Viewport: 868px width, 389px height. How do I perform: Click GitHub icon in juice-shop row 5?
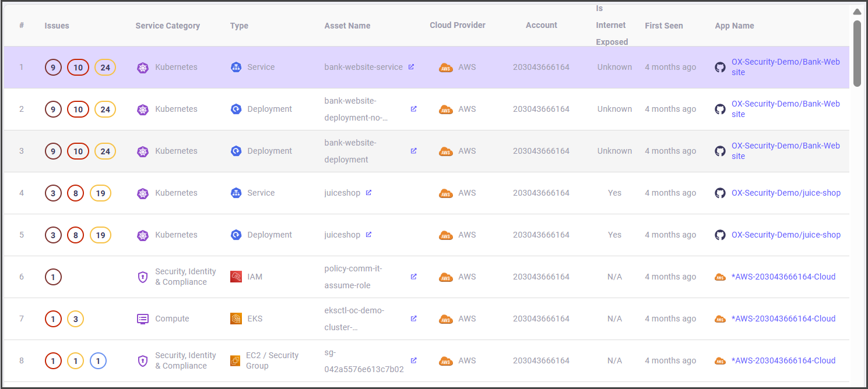click(721, 235)
